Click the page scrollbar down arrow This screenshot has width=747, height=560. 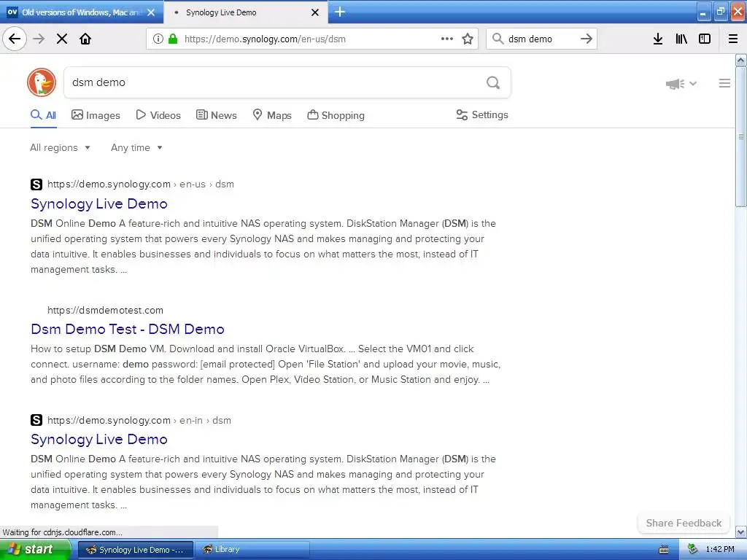pyautogui.click(x=740, y=532)
